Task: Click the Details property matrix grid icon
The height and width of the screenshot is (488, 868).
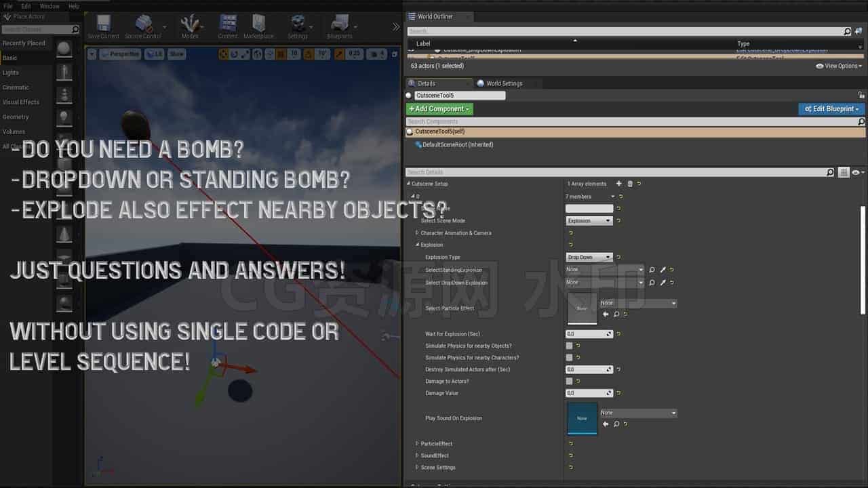Action: [x=844, y=173]
